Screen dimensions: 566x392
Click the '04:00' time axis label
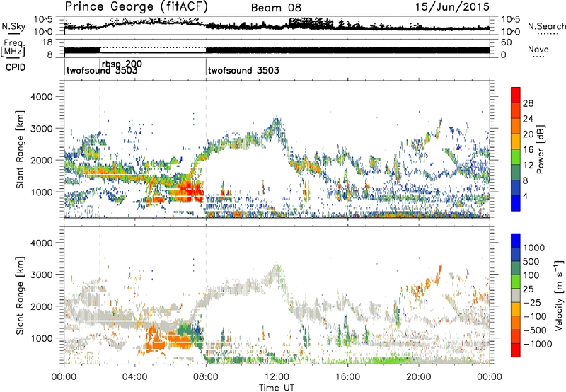tap(135, 377)
